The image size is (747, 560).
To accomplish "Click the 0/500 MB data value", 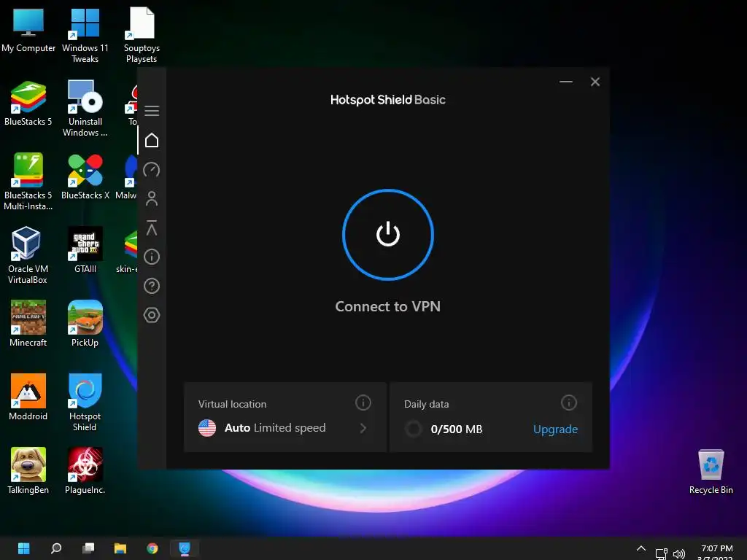I will pyautogui.click(x=457, y=429).
